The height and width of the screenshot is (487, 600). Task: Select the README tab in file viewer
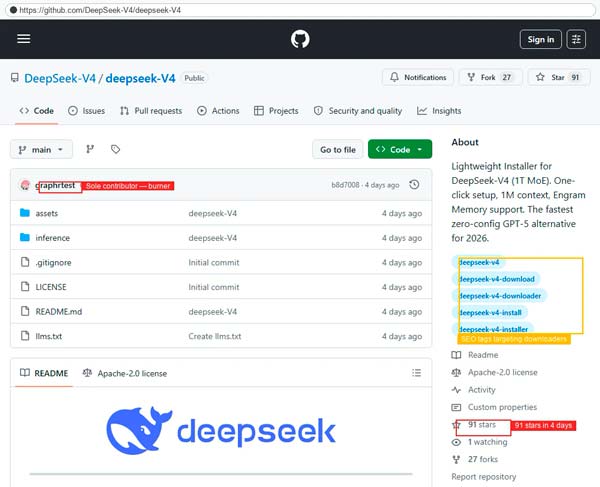click(44, 373)
